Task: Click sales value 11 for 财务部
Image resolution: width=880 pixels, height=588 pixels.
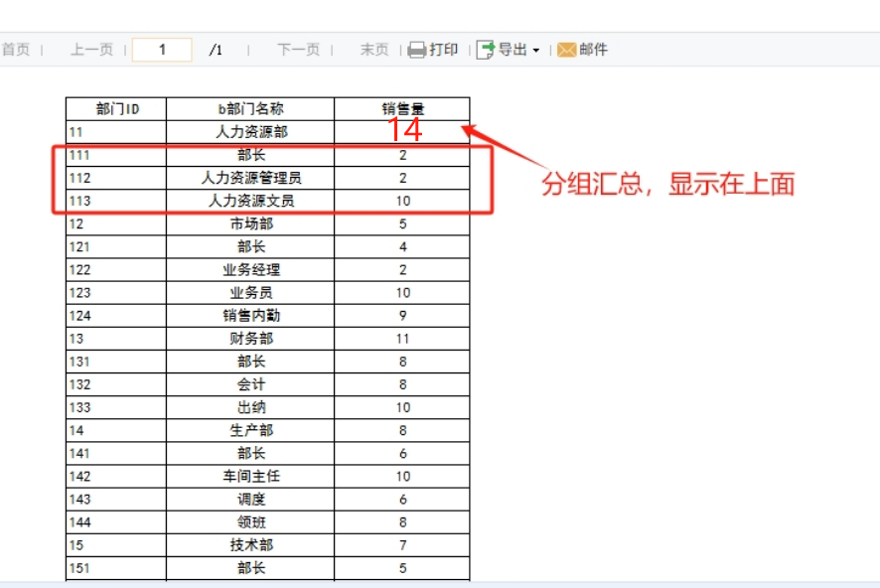Action: click(x=402, y=339)
